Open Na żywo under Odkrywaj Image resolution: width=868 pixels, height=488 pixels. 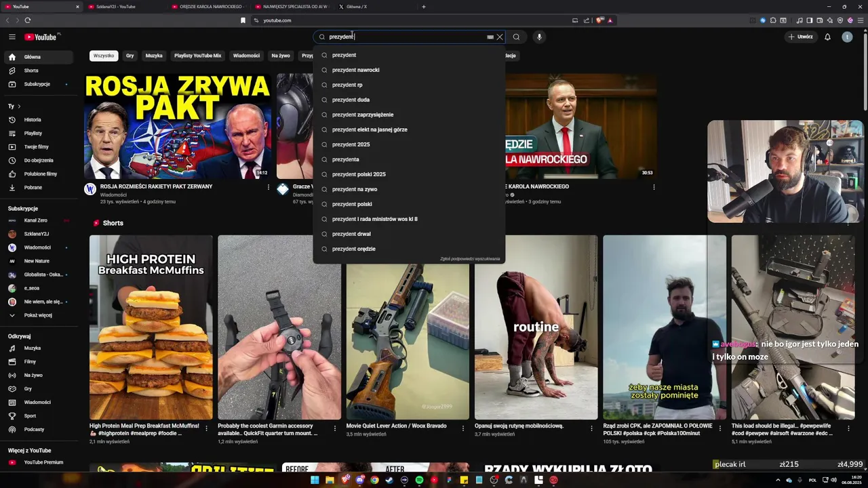(38, 375)
